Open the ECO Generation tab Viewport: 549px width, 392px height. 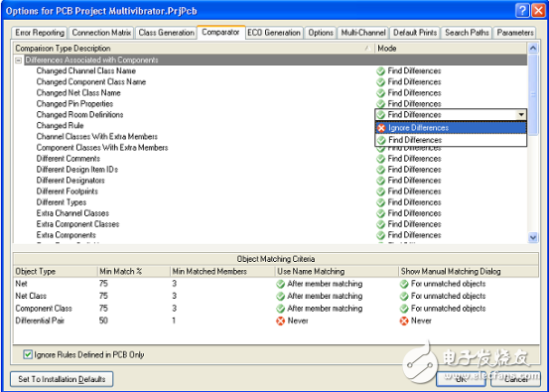pos(274,33)
